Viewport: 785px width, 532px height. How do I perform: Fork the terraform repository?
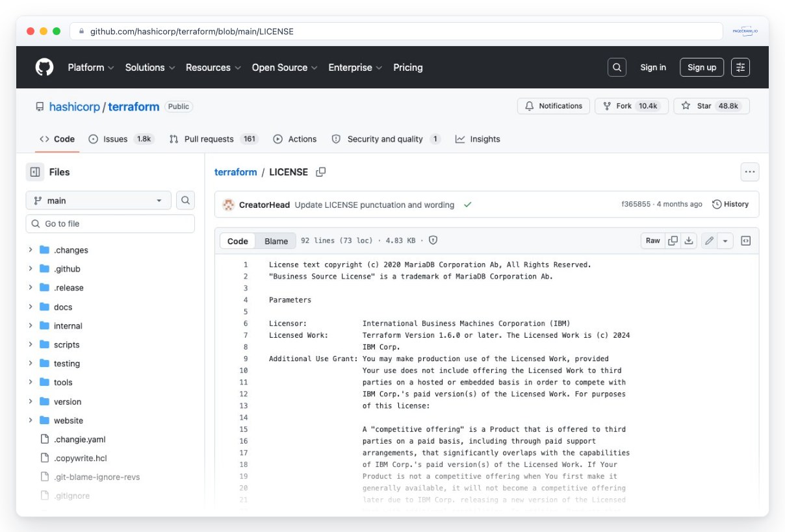632,106
